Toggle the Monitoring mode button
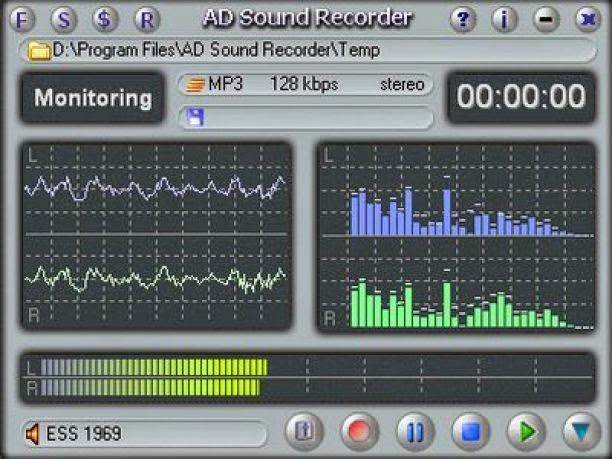The height and width of the screenshot is (459, 612). click(x=92, y=99)
